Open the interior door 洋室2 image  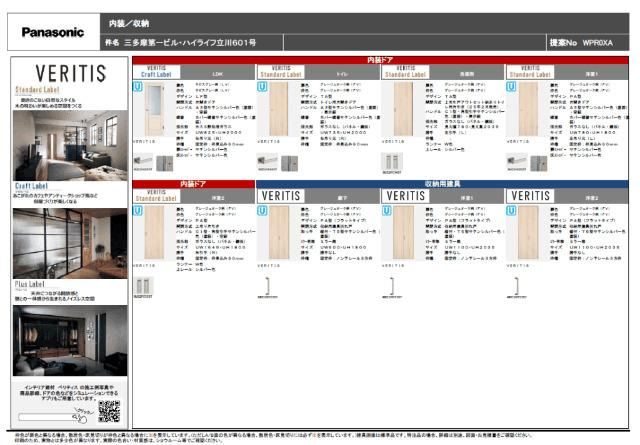155,233
